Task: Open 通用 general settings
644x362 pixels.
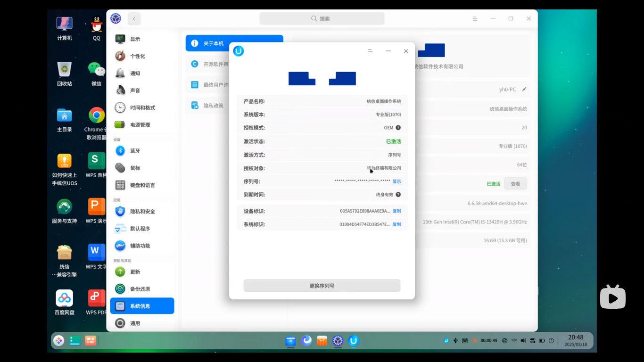Action: click(142, 323)
